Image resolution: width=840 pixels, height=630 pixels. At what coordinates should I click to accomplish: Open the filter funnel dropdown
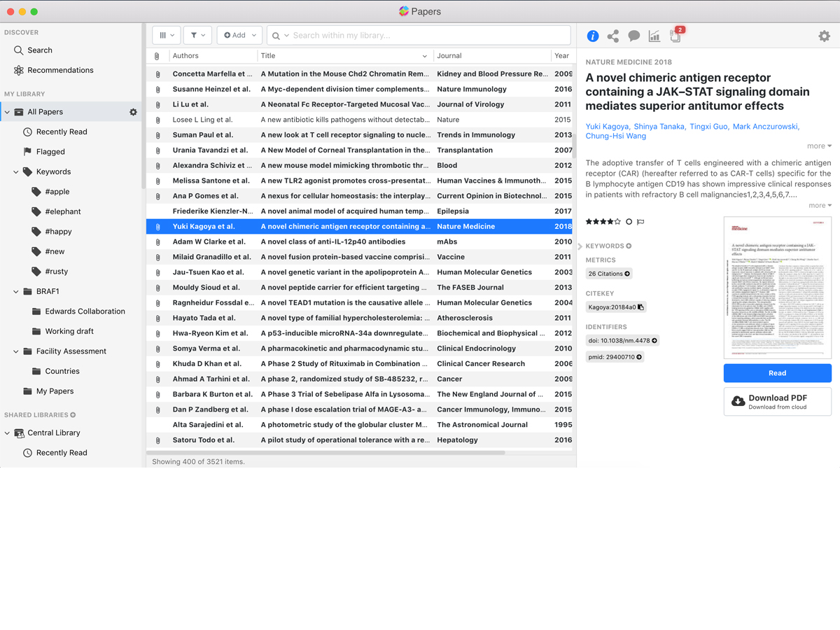click(198, 35)
